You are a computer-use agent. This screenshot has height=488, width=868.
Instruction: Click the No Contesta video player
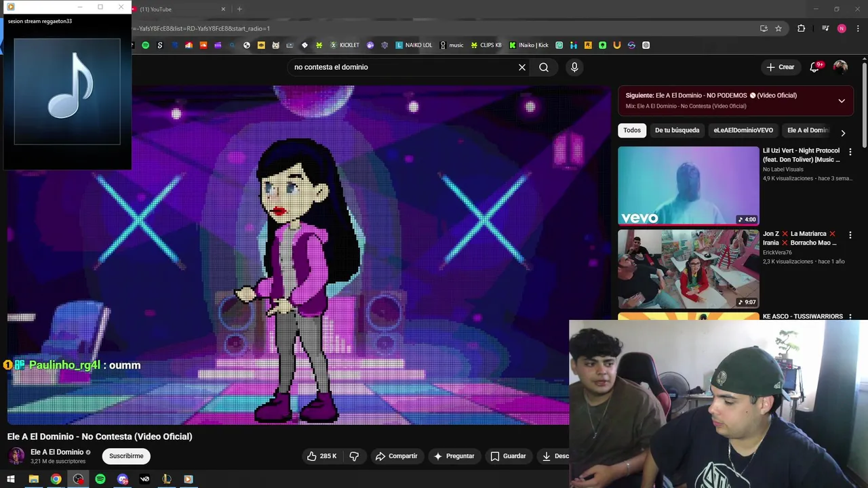point(309,255)
